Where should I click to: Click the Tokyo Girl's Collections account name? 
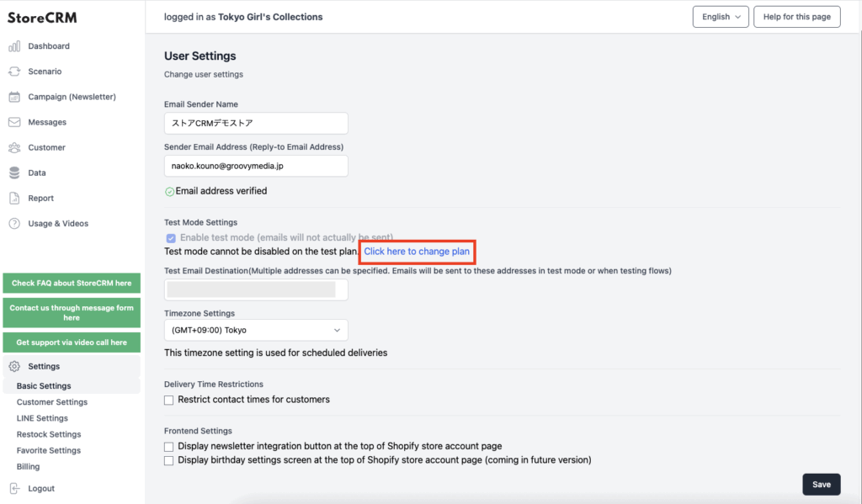270,17
